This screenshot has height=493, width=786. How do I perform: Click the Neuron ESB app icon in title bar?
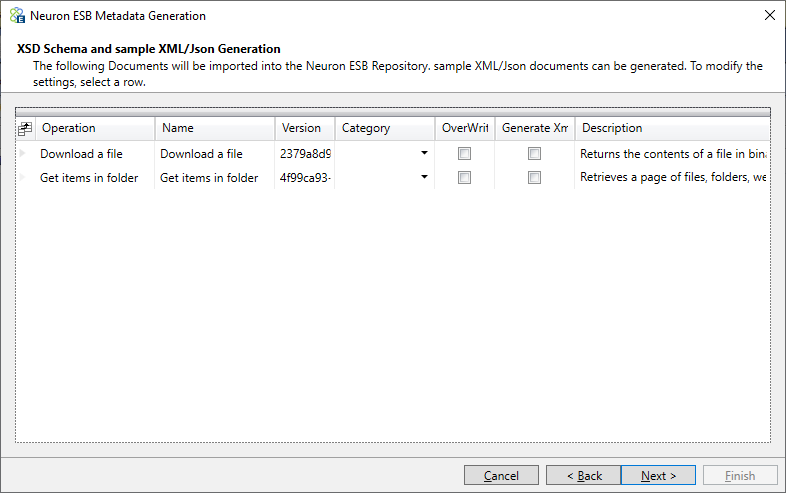(17, 16)
